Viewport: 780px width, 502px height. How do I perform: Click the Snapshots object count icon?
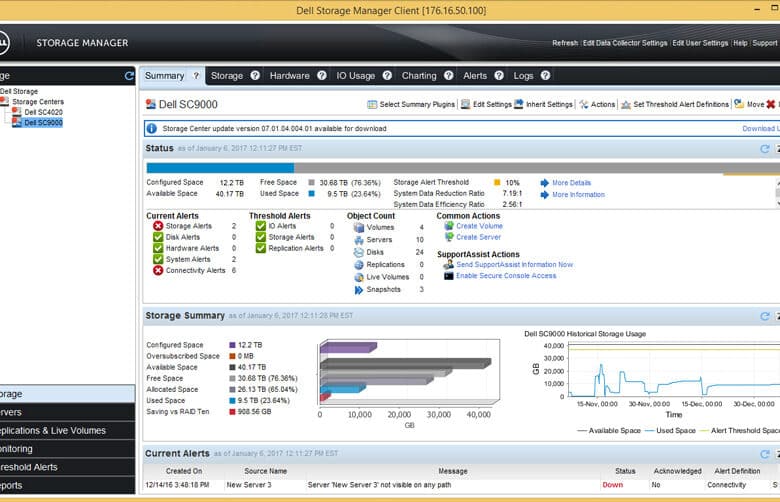pyautogui.click(x=359, y=290)
